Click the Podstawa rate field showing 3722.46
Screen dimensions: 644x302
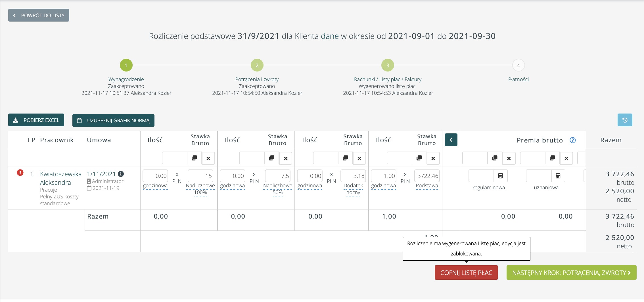[x=427, y=176]
